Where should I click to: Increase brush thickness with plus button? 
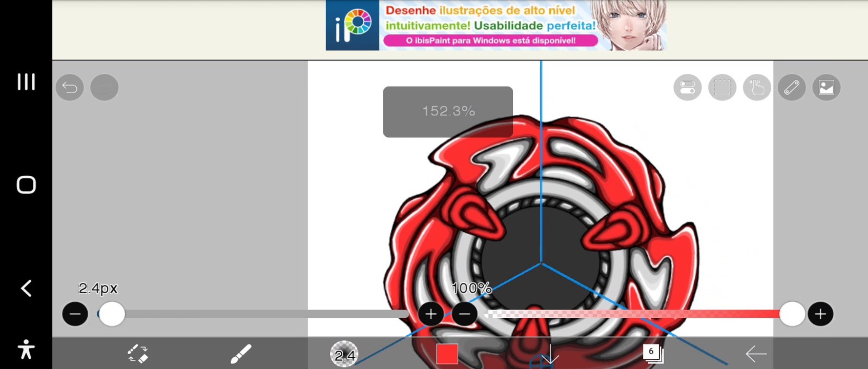click(x=431, y=314)
